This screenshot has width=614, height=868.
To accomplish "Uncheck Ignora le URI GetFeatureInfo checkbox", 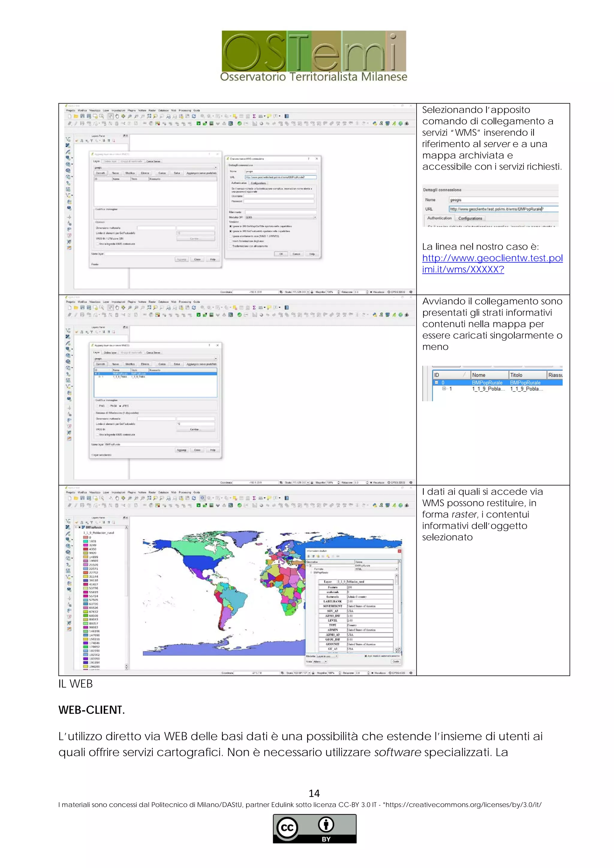I will tap(230, 231).
